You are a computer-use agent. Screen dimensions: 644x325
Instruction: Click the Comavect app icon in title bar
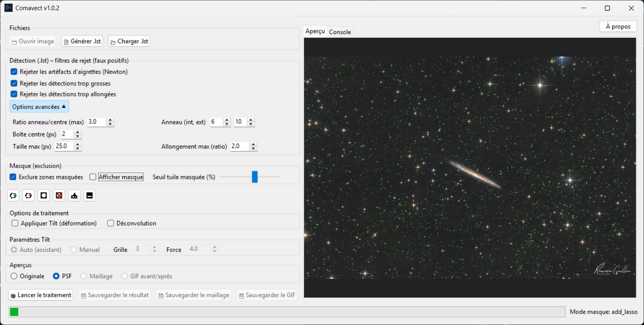click(x=8, y=8)
